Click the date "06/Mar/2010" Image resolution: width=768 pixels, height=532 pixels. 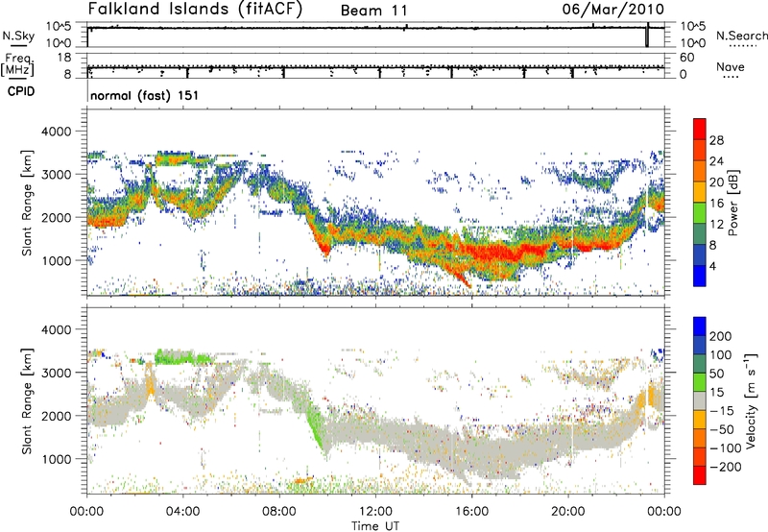click(613, 10)
